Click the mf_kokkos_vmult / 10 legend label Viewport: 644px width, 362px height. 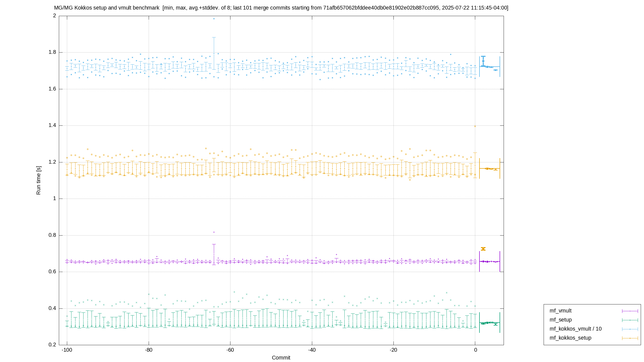(x=576, y=329)
